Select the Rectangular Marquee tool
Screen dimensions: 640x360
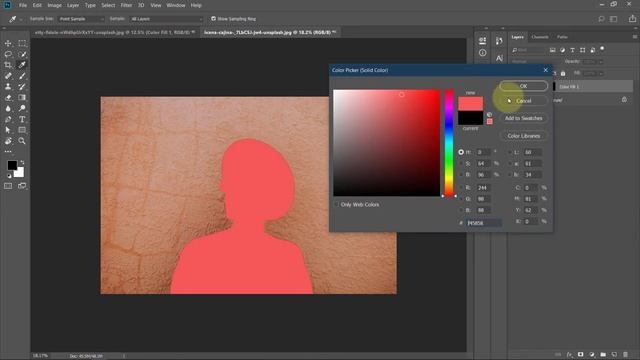tap(22, 43)
